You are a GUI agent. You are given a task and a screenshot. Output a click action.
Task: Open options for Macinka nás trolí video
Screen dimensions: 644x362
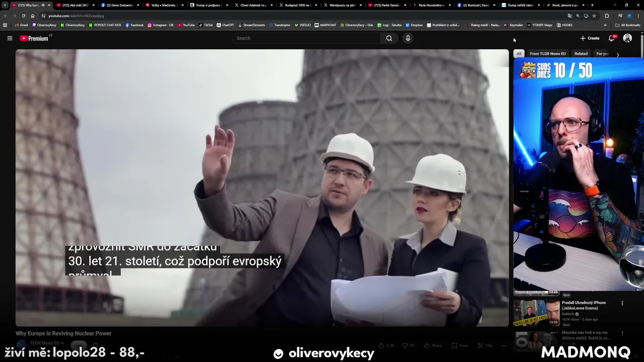pyautogui.click(x=622, y=333)
